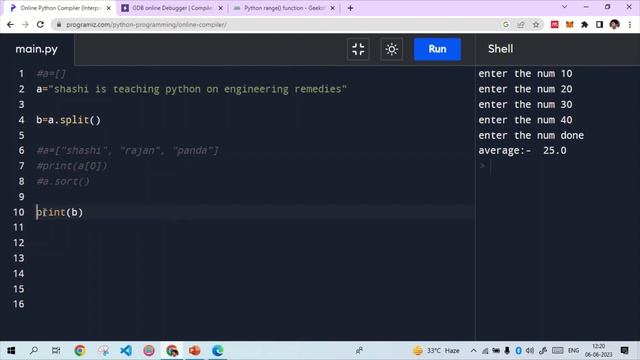This screenshot has height=360, width=640.
Task: Select the Shell panel header
Action: [500, 49]
